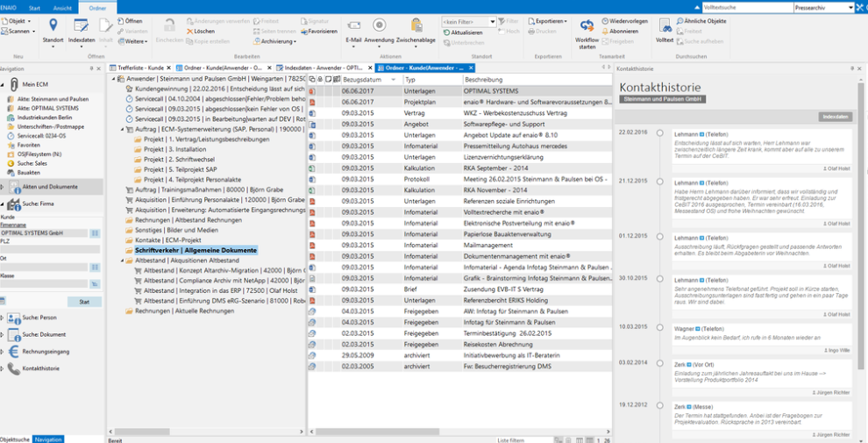This screenshot has width=868, height=443.
Task: Click the Anwendung ribbon icon
Action: click(379, 25)
